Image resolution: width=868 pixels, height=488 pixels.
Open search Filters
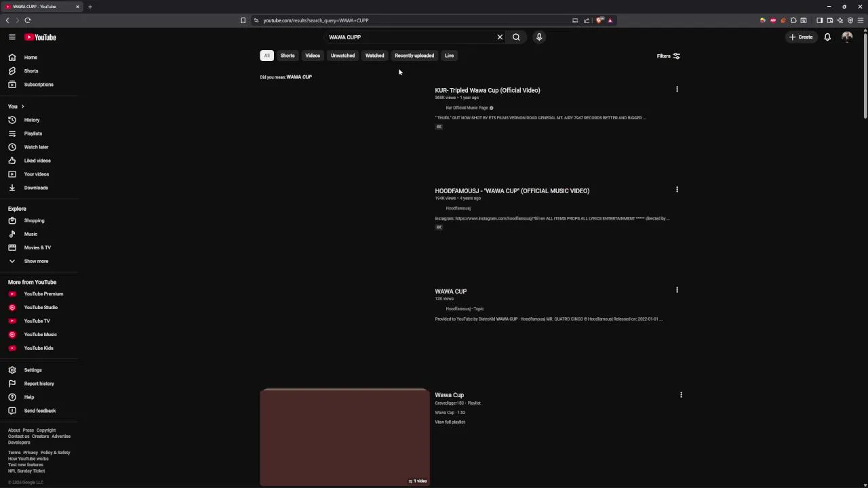tap(668, 56)
